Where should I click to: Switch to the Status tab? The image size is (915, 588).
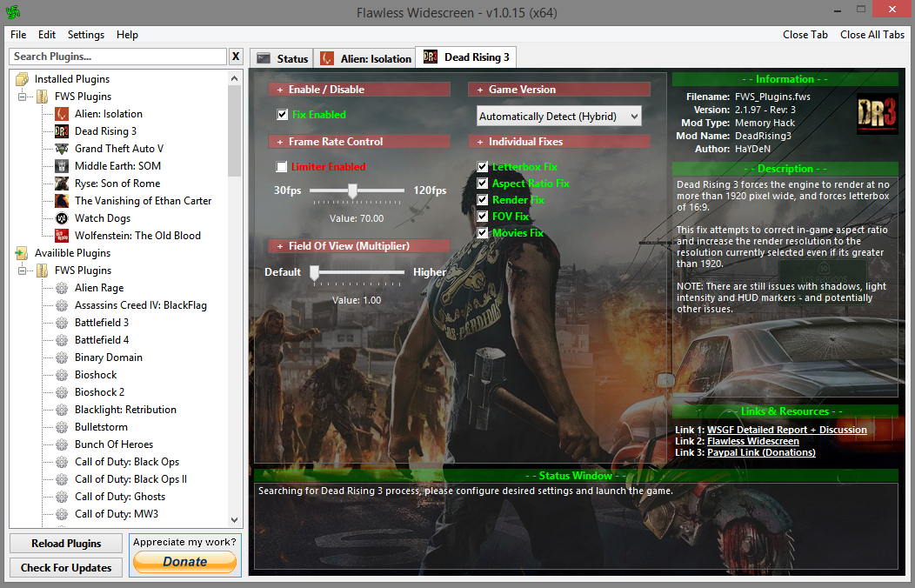(x=282, y=58)
